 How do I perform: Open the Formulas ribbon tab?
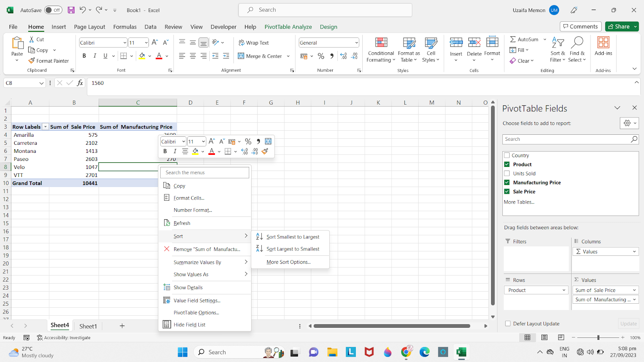[x=125, y=27]
